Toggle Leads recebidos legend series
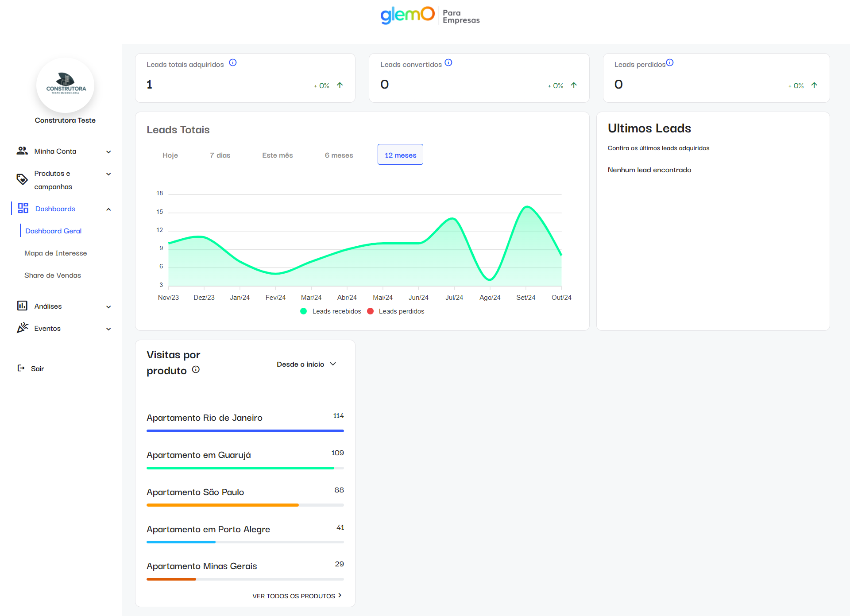 [x=331, y=311]
